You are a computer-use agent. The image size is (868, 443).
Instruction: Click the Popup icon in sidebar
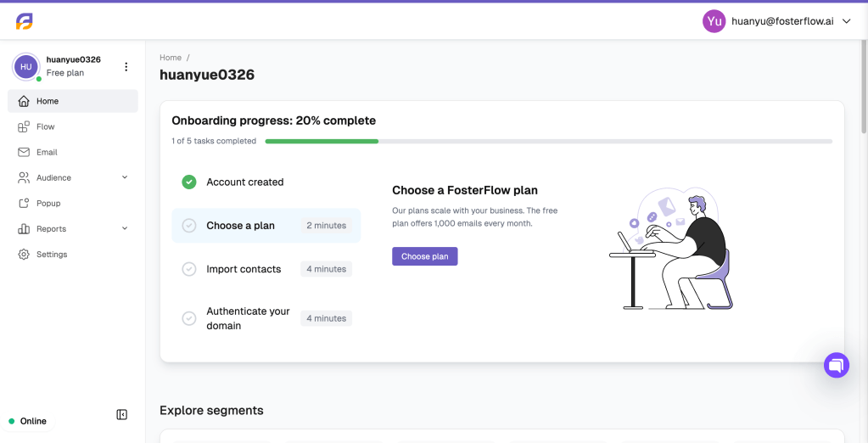[x=23, y=203]
